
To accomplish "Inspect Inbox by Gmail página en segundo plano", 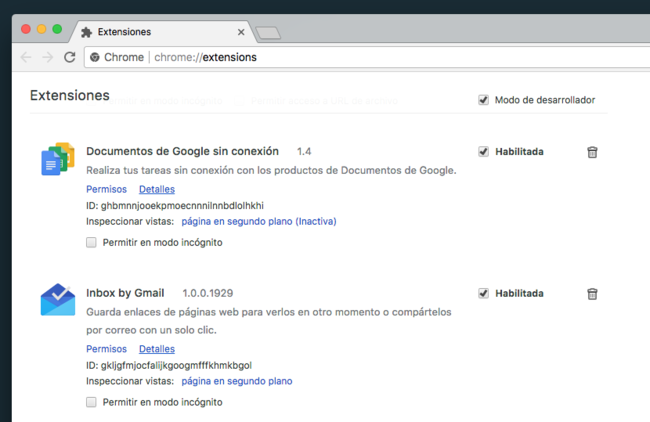I will click(x=237, y=381).
